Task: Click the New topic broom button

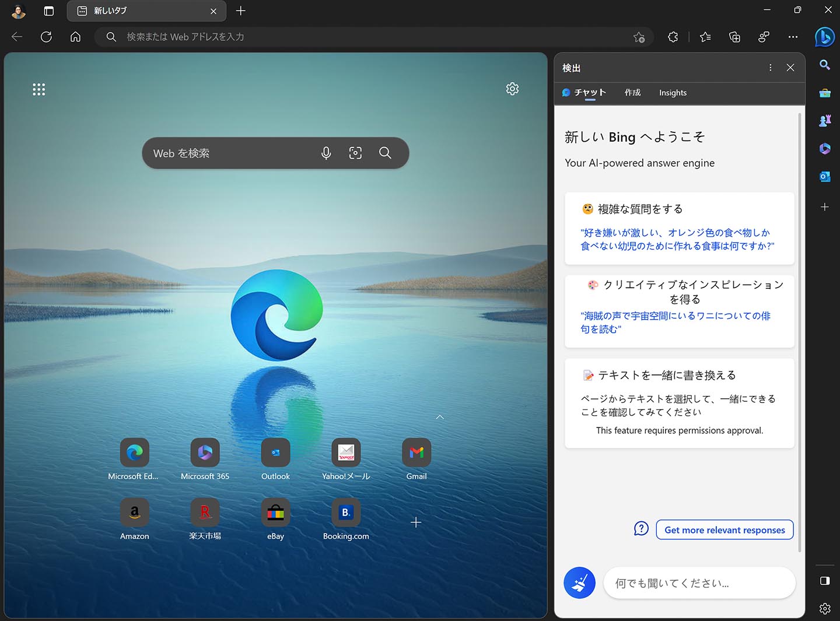Action: 579,583
